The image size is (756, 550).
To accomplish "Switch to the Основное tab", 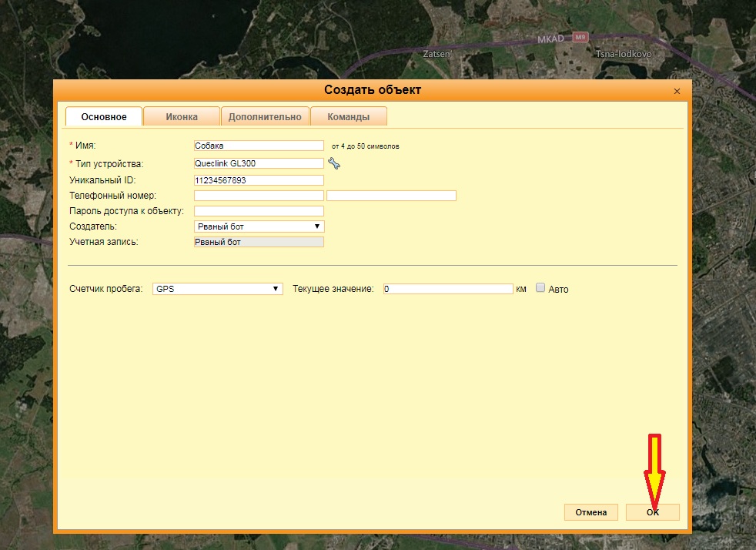I will click(x=104, y=117).
